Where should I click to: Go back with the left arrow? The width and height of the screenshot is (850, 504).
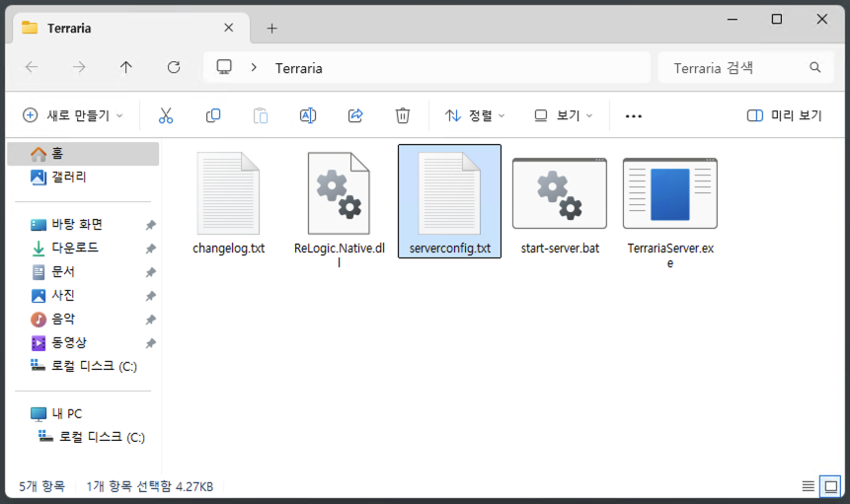[x=32, y=67]
